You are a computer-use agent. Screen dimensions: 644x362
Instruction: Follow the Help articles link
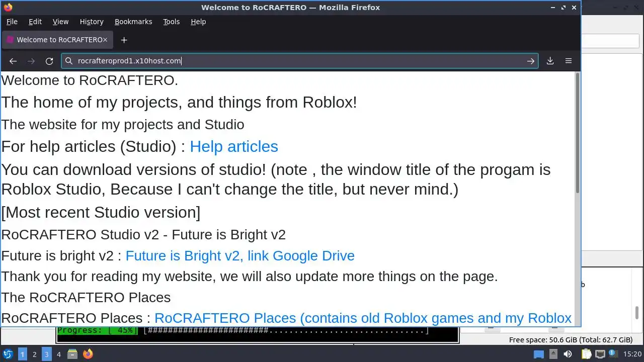coord(234,146)
